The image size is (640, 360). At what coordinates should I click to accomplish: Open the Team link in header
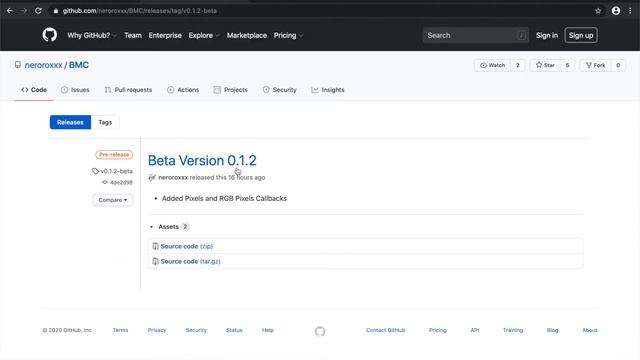pyautogui.click(x=133, y=36)
